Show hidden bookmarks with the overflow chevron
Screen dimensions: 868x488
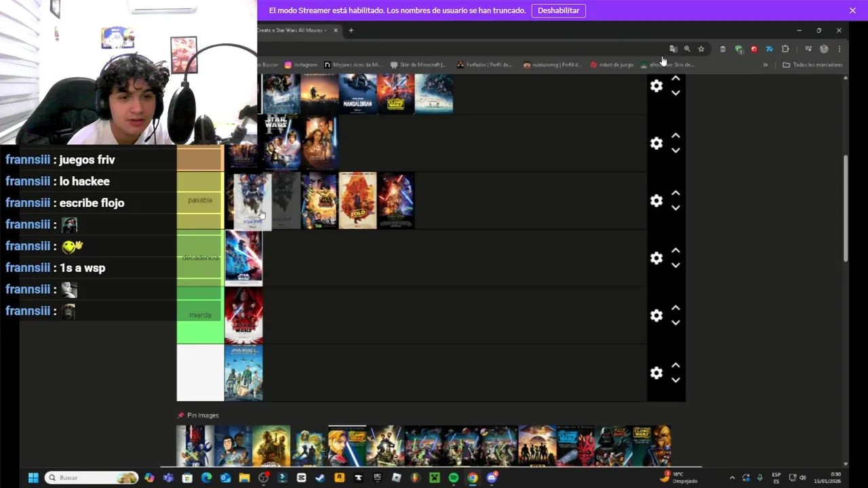pyautogui.click(x=766, y=65)
